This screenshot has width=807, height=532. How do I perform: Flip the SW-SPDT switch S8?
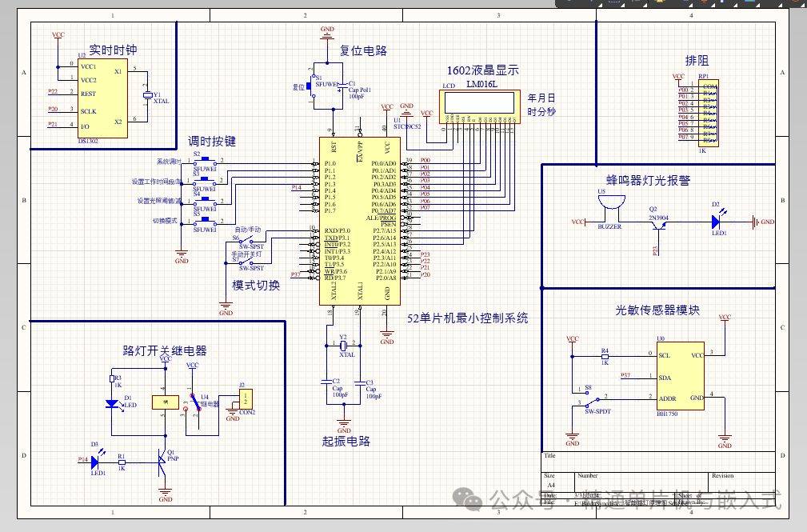point(588,396)
